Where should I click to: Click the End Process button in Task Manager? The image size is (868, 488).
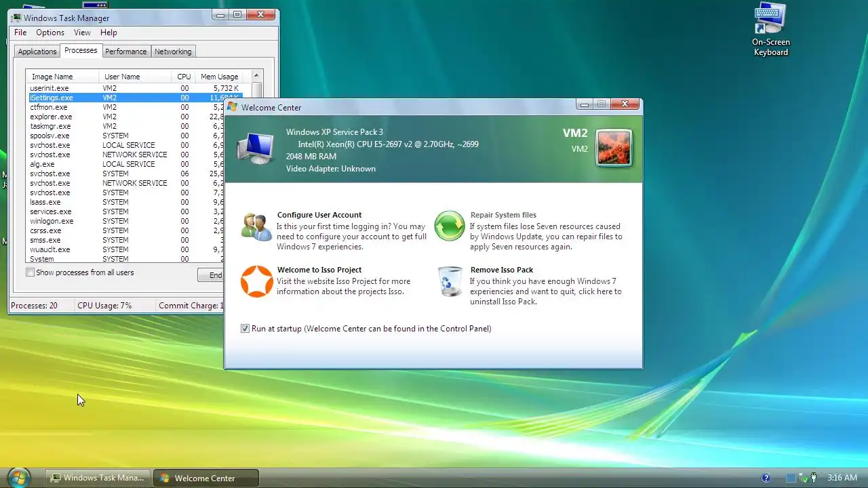[211, 275]
